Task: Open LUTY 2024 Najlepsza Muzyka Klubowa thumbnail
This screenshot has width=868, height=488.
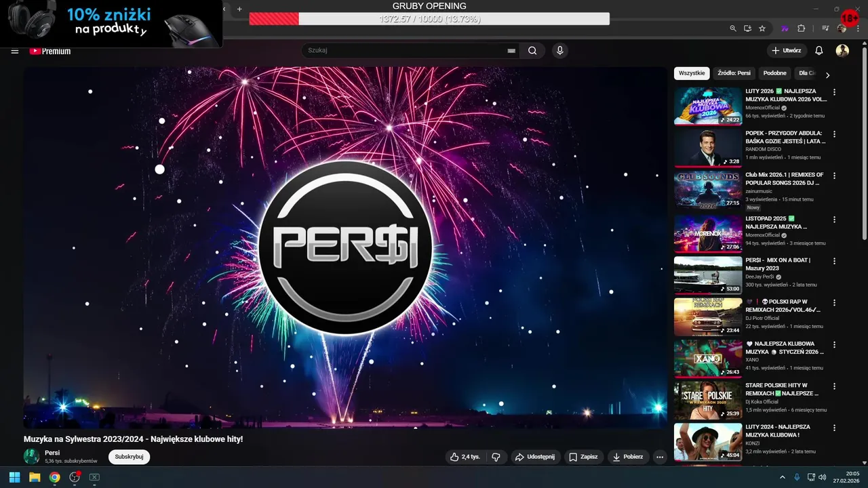Action: point(708,442)
